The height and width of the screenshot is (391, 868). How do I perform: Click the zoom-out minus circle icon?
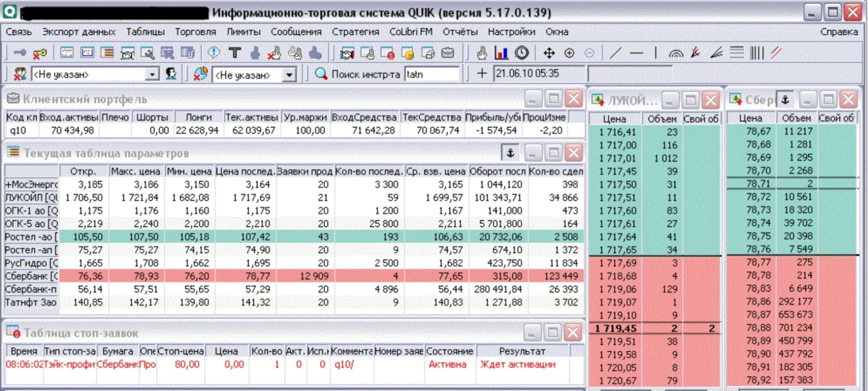[x=589, y=53]
